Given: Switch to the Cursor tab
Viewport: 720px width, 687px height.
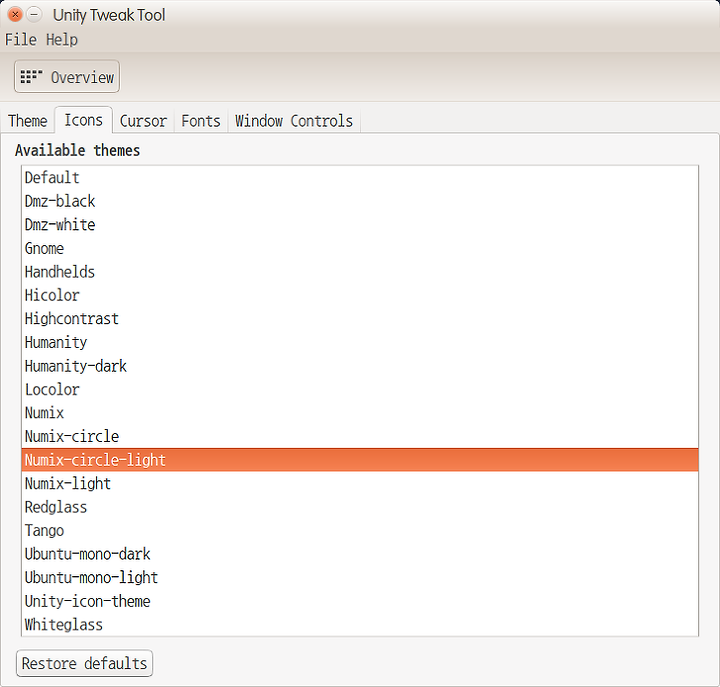Looking at the screenshot, I should click(143, 121).
